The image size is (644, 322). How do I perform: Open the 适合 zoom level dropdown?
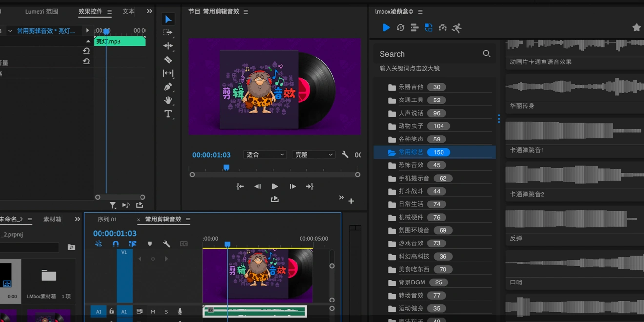(265, 155)
